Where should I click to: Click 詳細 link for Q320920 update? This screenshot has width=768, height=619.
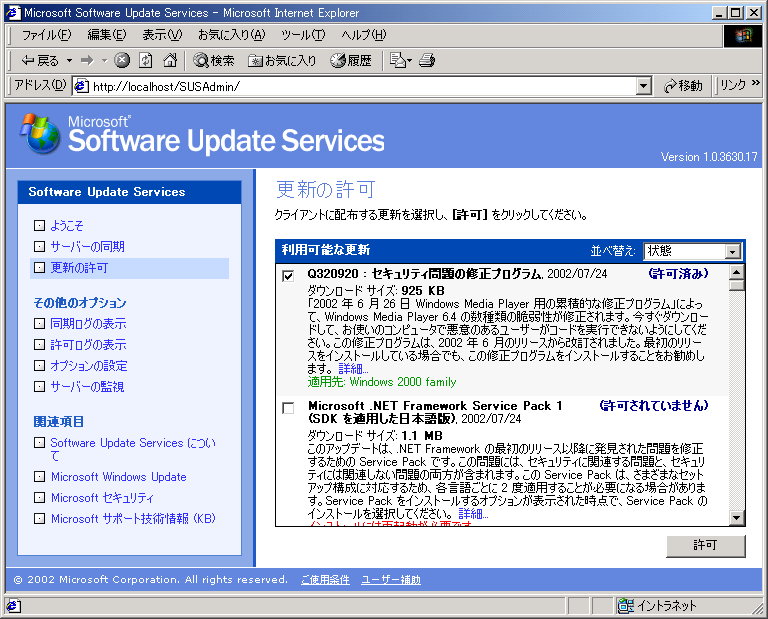pos(353,369)
